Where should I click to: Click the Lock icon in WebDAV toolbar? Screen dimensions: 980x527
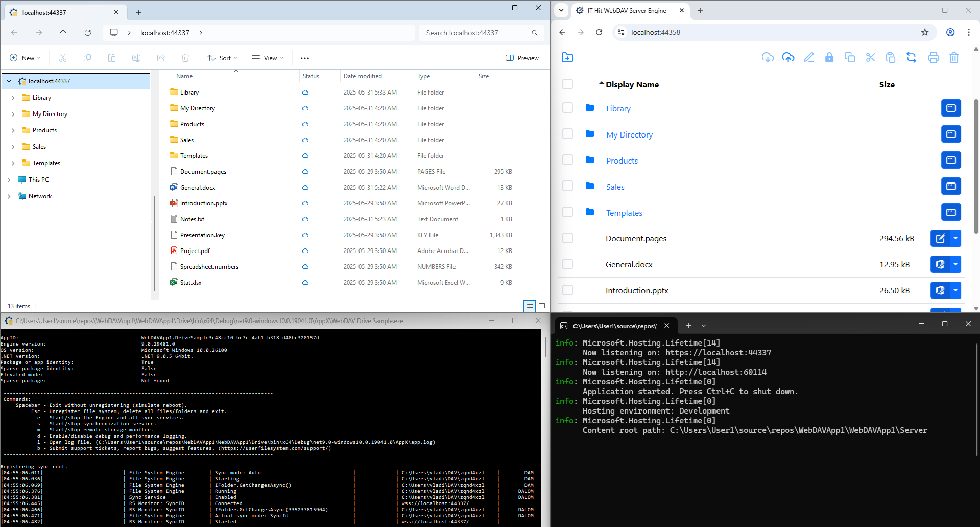click(x=829, y=57)
